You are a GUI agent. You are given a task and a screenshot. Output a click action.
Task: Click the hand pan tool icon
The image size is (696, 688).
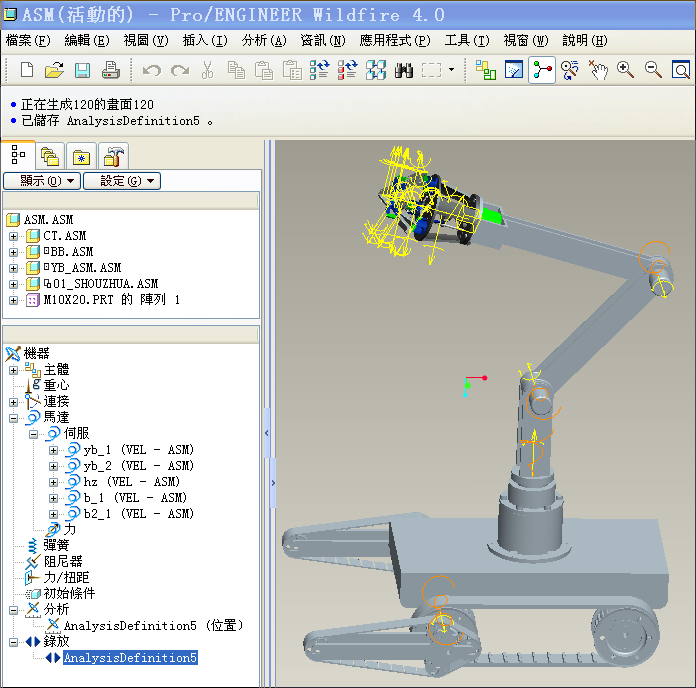click(598, 70)
